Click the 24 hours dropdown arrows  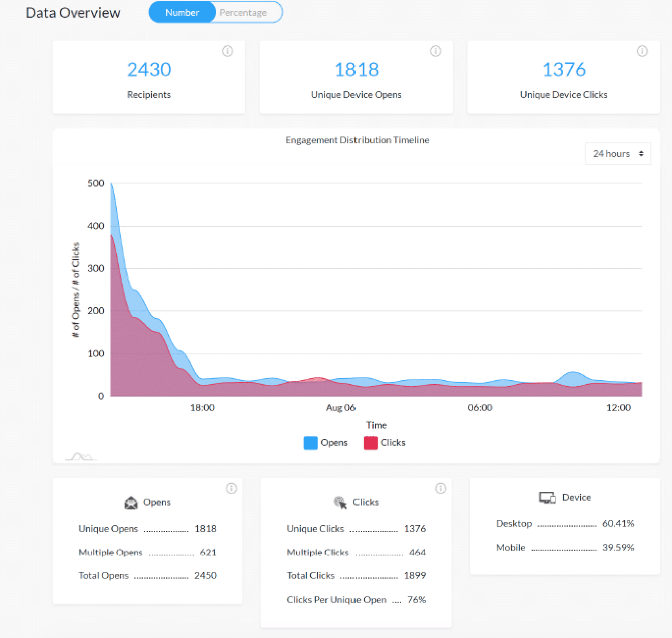pyautogui.click(x=641, y=154)
